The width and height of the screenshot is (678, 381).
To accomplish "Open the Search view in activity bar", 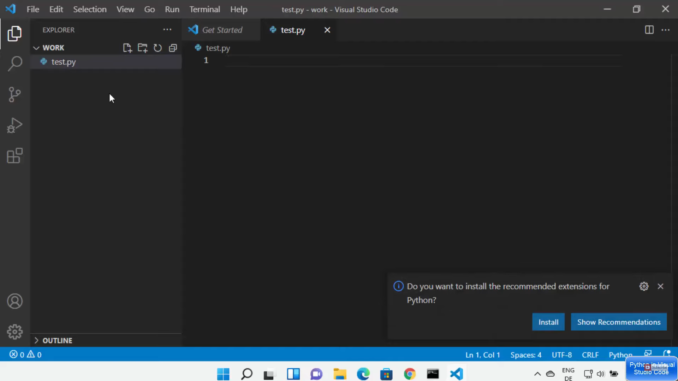I will [x=14, y=64].
